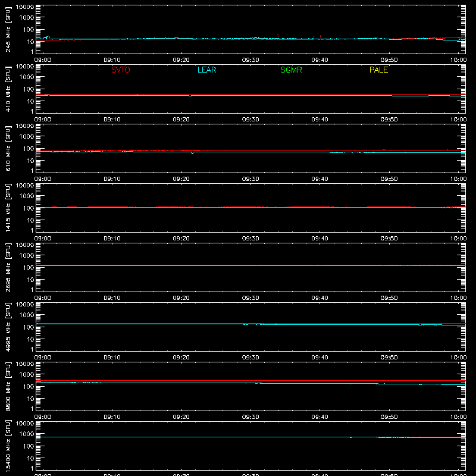476x476 pixels.
Task: Click the red spike near 09:34 in 245 MHz plot
Action: [x=278, y=36]
